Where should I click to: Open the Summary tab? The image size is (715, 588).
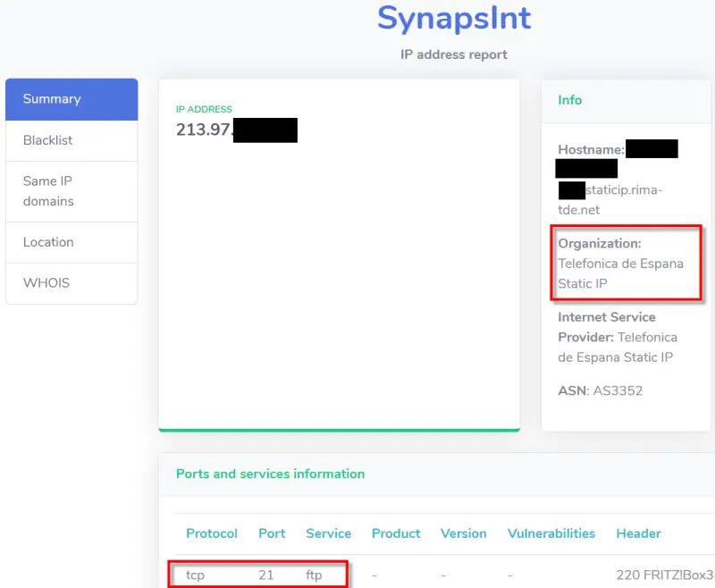(x=52, y=99)
